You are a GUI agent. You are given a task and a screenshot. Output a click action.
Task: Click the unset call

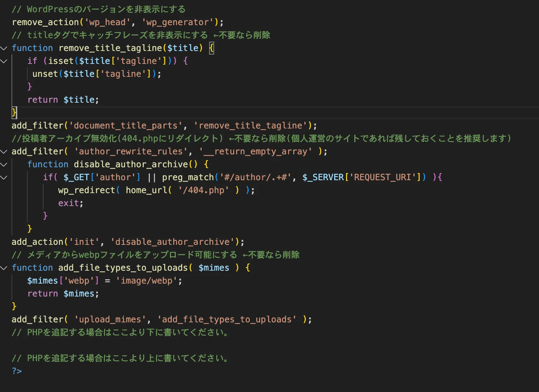pyautogui.click(x=45, y=74)
